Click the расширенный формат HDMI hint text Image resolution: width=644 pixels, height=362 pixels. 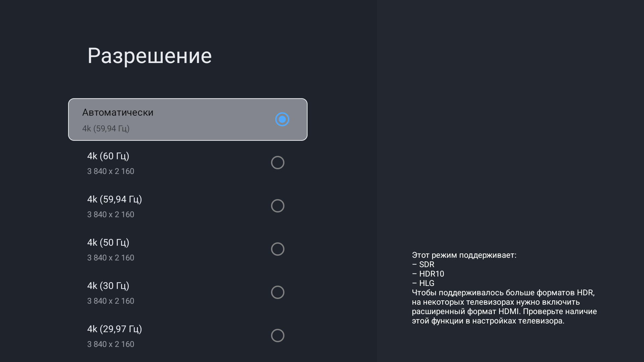[x=466, y=311]
